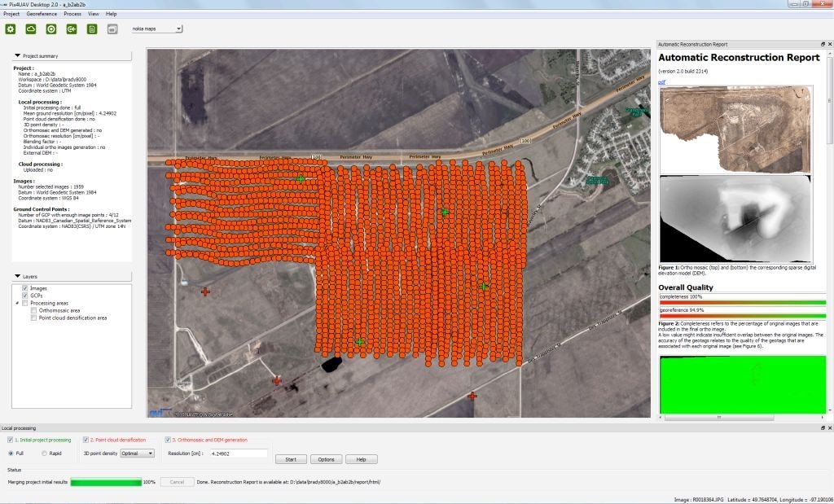The image size is (834, 504).
Task: Click the green arrow export toolbar icon
Action: [72, 29]
